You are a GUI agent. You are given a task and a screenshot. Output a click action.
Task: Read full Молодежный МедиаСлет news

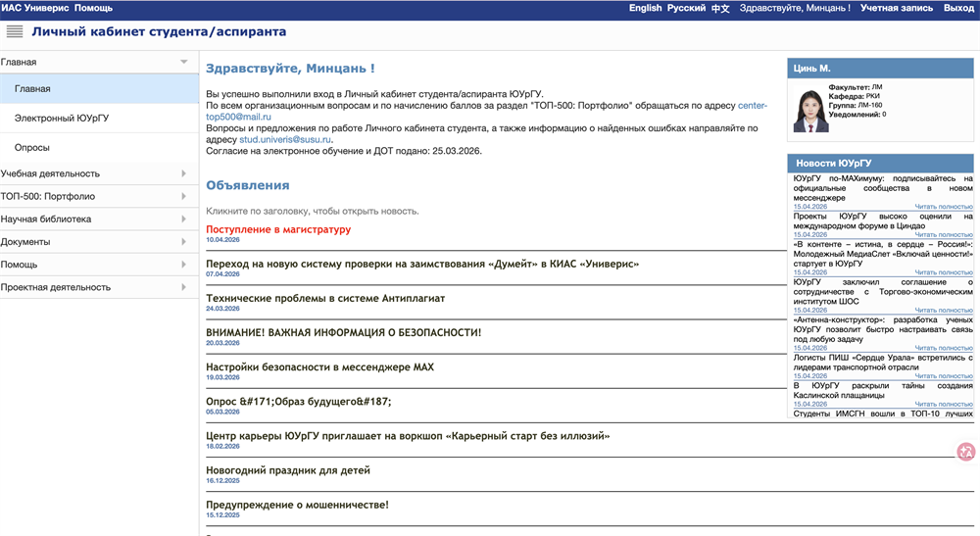pyautogui.click(x=944, y=272)
